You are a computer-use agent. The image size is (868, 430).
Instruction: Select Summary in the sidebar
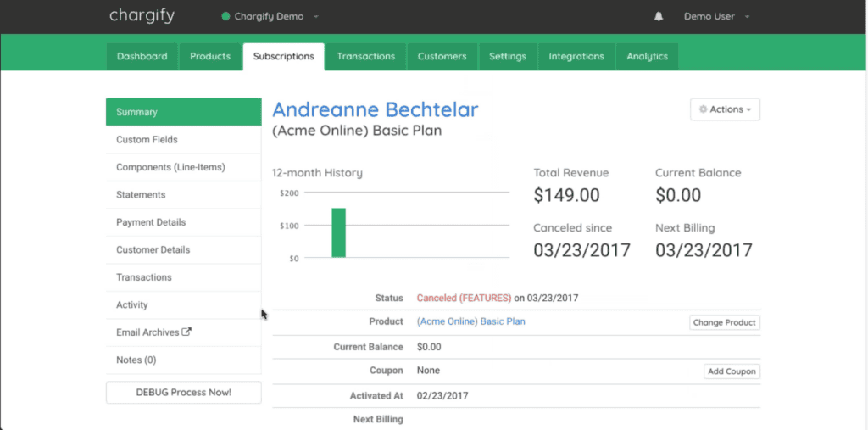click(184, 112)
